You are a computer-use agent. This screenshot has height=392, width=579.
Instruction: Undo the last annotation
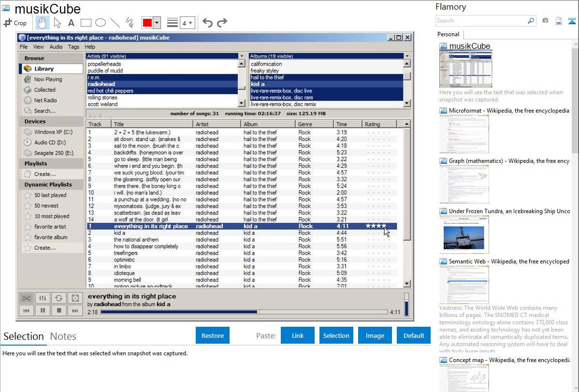(207, 23)
